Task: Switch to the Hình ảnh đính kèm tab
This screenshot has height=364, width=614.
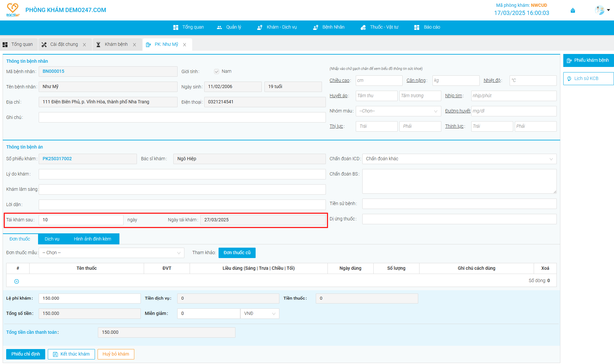Action: point(93,239)
